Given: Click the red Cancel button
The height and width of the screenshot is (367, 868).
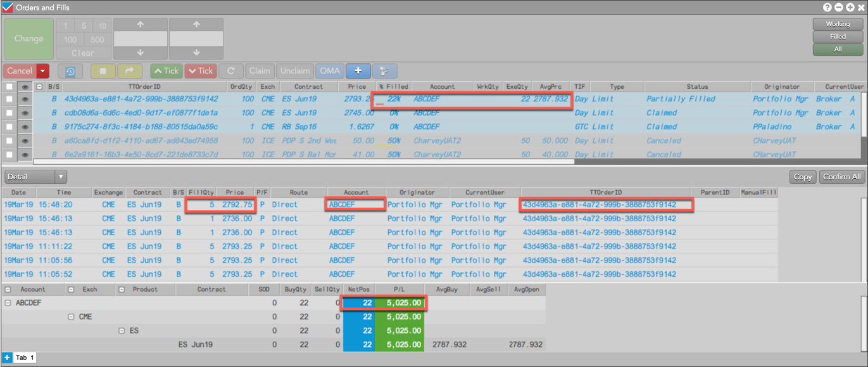Looking at the screenshot, I should point(20,71).
